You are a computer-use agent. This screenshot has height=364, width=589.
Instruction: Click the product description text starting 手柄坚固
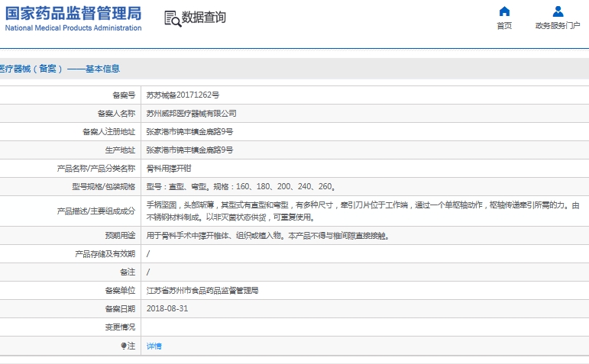(363, 211)
